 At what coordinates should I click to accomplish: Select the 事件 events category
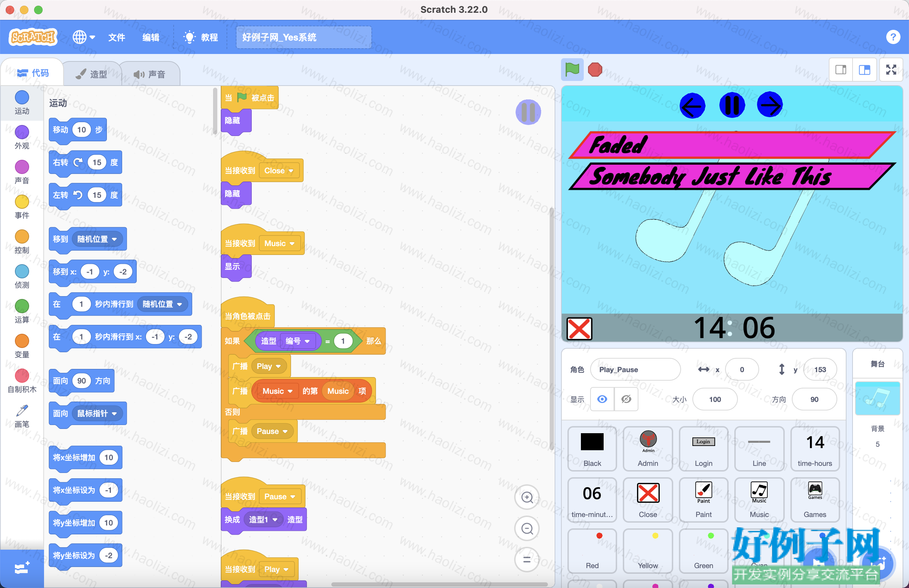tap(22, 207)
